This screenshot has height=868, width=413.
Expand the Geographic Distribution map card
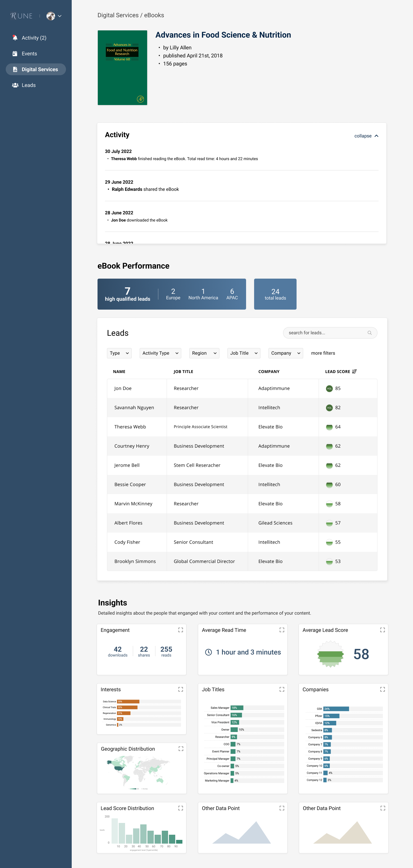[181, 749]
